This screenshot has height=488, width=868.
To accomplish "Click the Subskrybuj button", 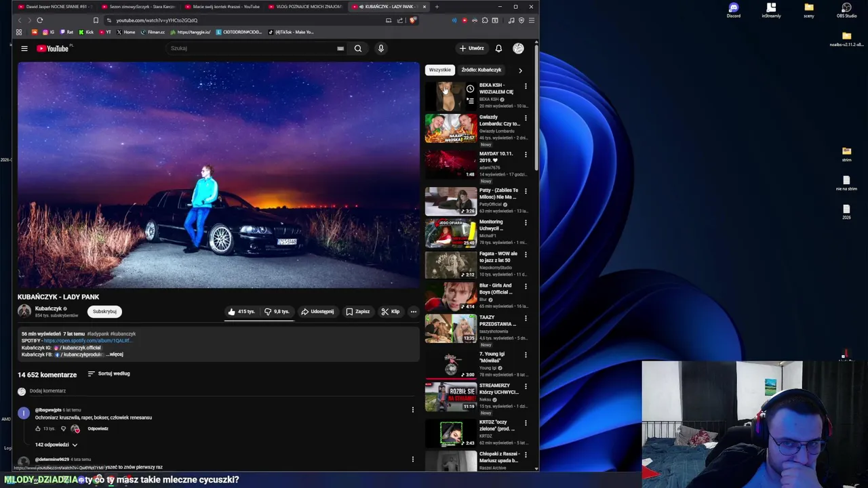I will click(x=104, y=312).
